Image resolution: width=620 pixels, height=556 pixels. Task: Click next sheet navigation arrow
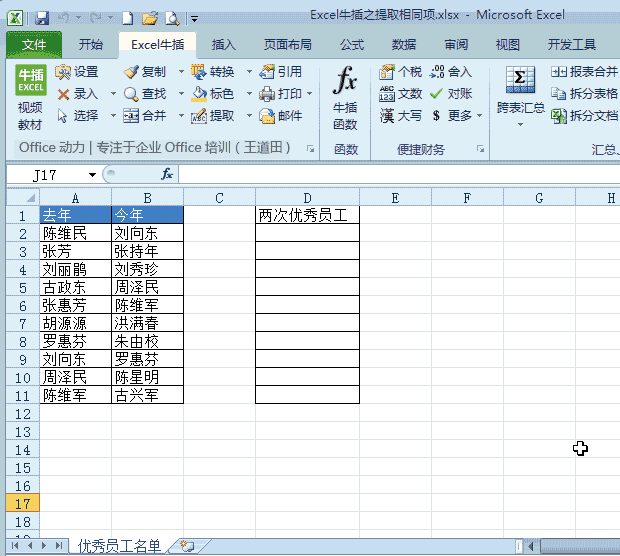(44, 546)
